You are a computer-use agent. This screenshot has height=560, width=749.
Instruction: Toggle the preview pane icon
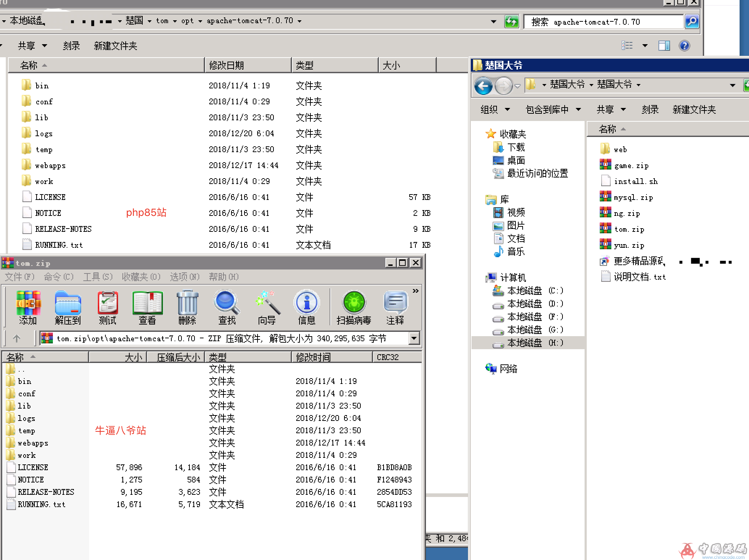[664, 46]
